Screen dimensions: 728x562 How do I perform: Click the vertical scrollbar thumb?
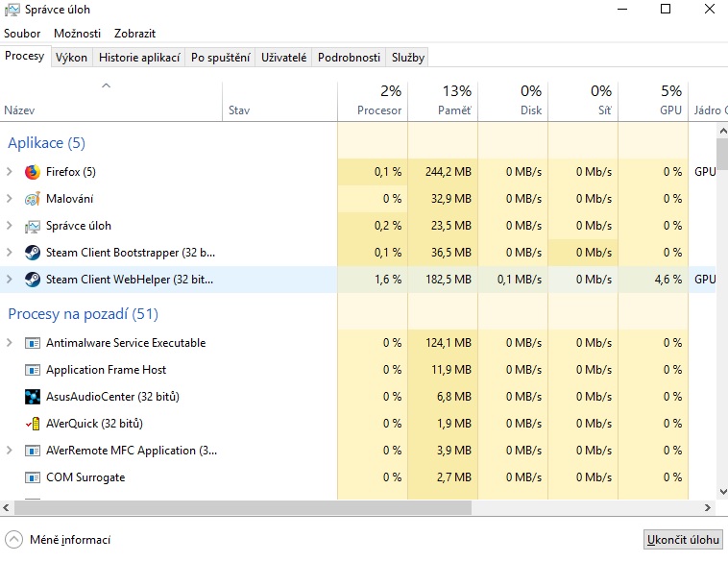point(721,154)
